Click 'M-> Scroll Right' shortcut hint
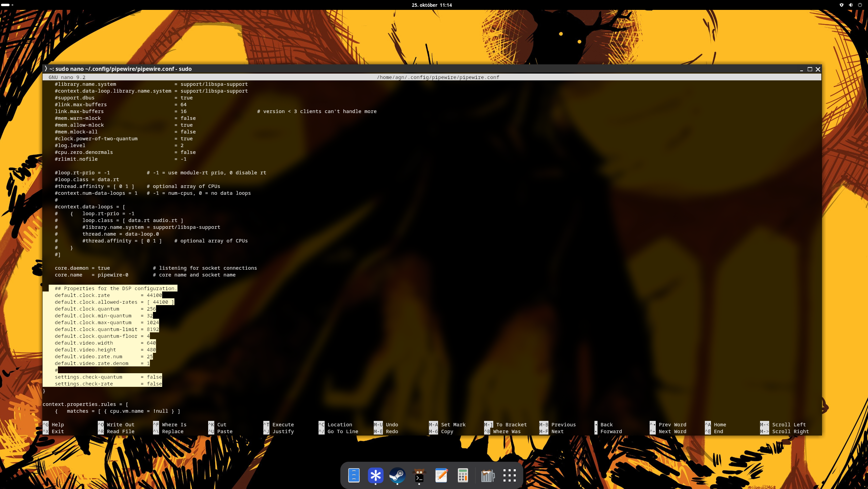 coord(784,431)
